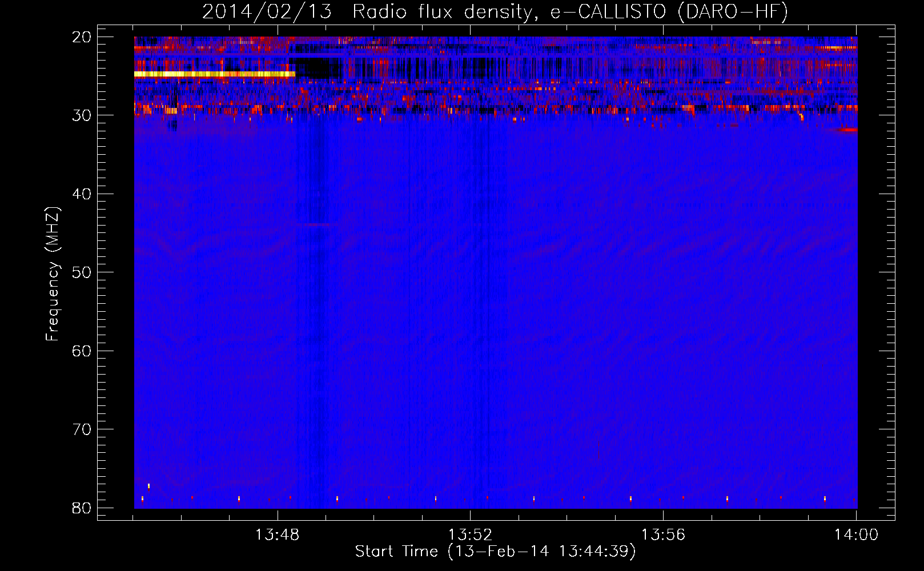Image resolution: width=924 pixels, height=571 pixels.
Task: Click the 'Start Time (13-Feb-14 13:44:39)' label
Action: tap(495, 552)
